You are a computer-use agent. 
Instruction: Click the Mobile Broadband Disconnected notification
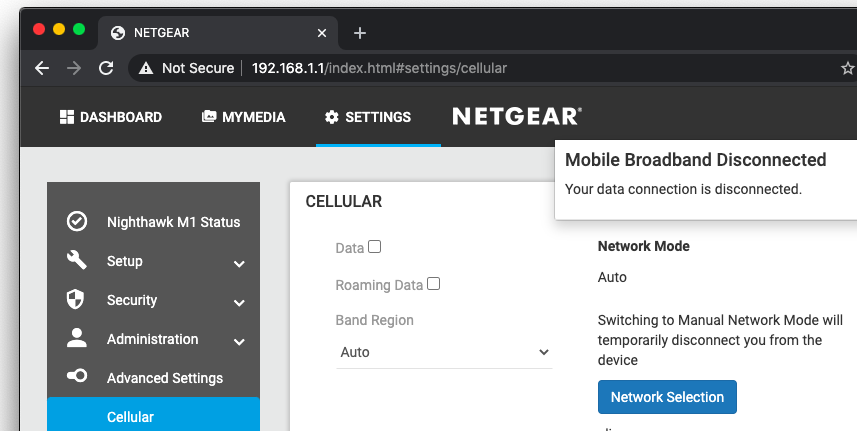click(706, 180)
